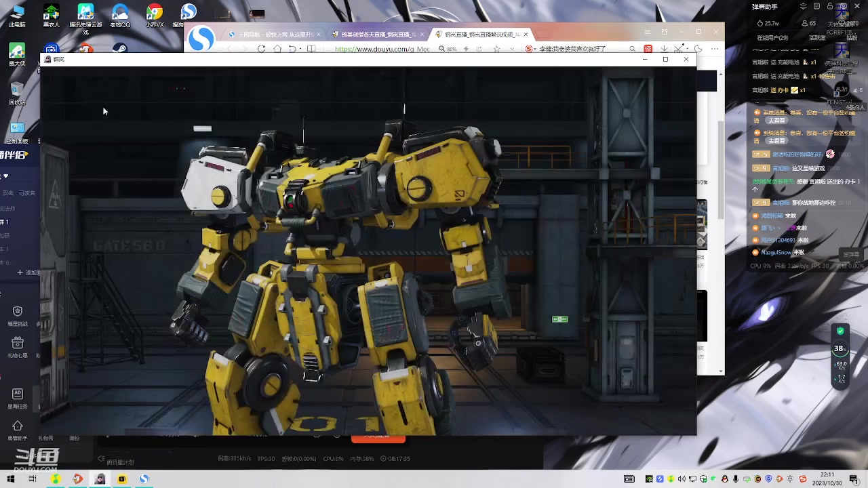The image size is (868, 488).
Task: Open the browser hamburger menu
Action: pyautogui.click(x=647, y=32)
